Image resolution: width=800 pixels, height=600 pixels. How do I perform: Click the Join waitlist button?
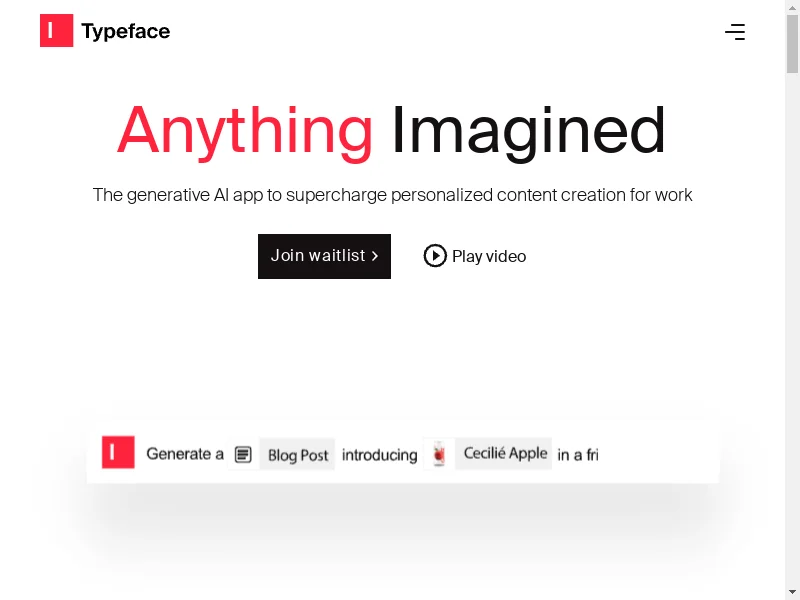(x=324, y=256)
